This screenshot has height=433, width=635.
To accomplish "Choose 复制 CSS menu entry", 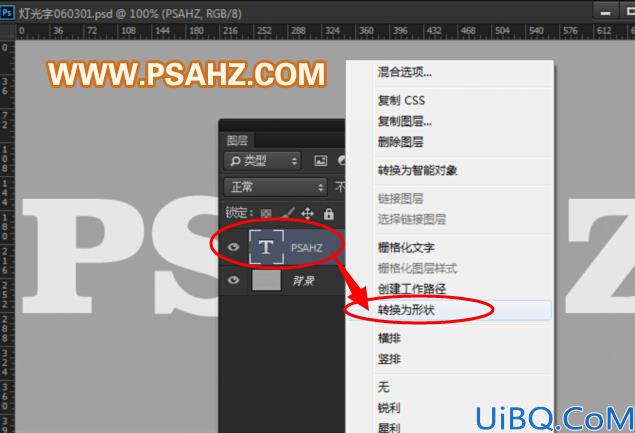I will click(x=401, y=100).
